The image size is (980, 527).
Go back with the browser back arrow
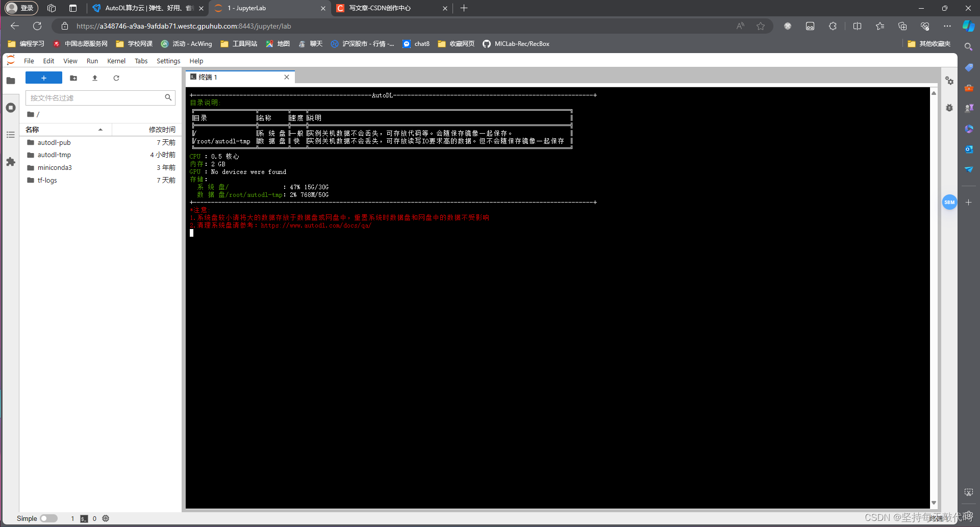pyautogui.click(x=15, y=26)
